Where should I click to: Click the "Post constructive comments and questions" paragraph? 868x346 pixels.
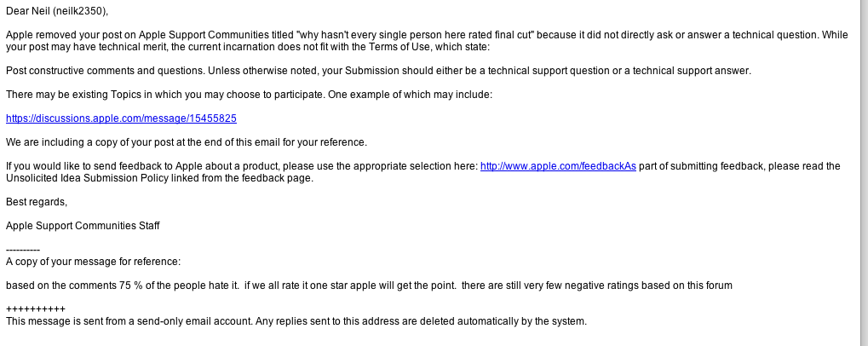pos(379,71)
